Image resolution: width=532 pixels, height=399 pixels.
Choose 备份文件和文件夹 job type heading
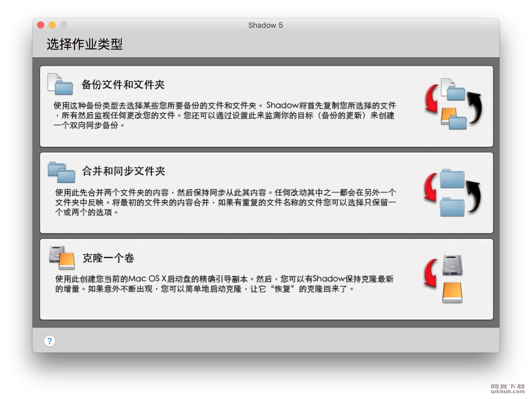pyautogui.click(x=123, y=85)
